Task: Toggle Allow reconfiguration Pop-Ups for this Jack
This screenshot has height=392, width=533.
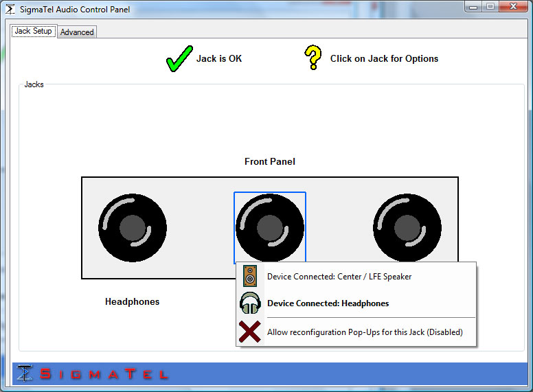Action: tap(356, 332)
